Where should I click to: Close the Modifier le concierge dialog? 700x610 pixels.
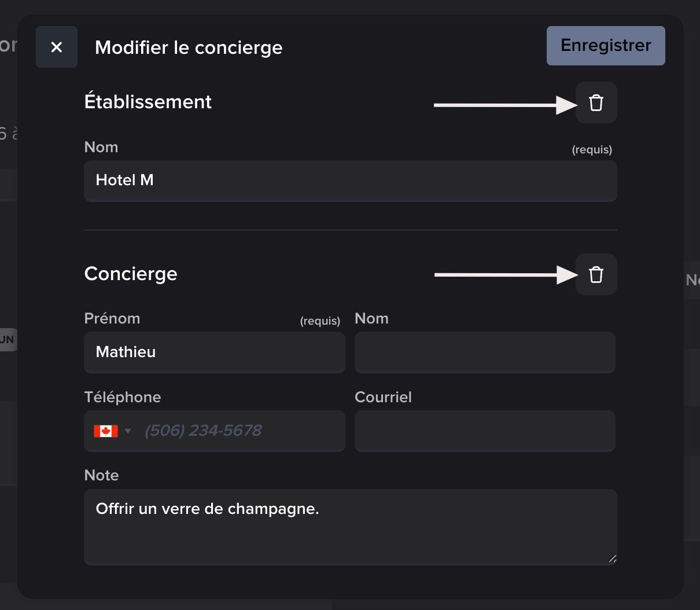pyautogui.click(x=57, y=47)
